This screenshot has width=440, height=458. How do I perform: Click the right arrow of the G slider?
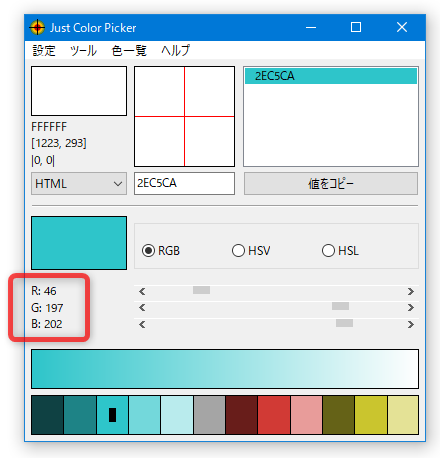tap(411, 307)
